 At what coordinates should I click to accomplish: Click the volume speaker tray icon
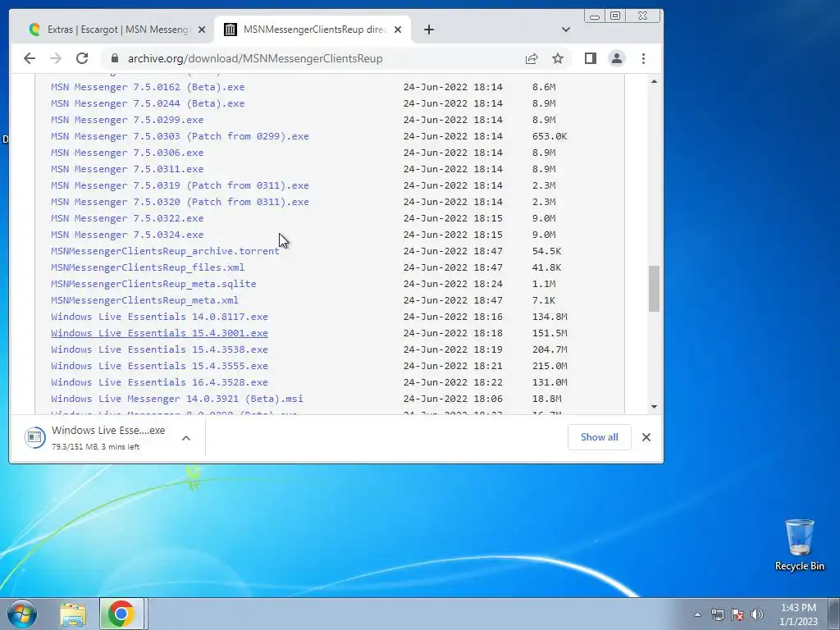pos(757,614)
